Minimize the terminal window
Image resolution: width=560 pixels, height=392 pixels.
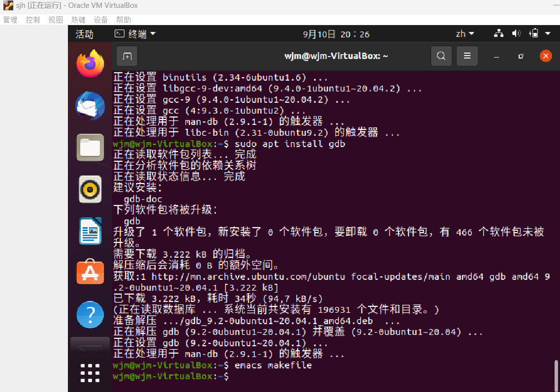tap(497, 57)
